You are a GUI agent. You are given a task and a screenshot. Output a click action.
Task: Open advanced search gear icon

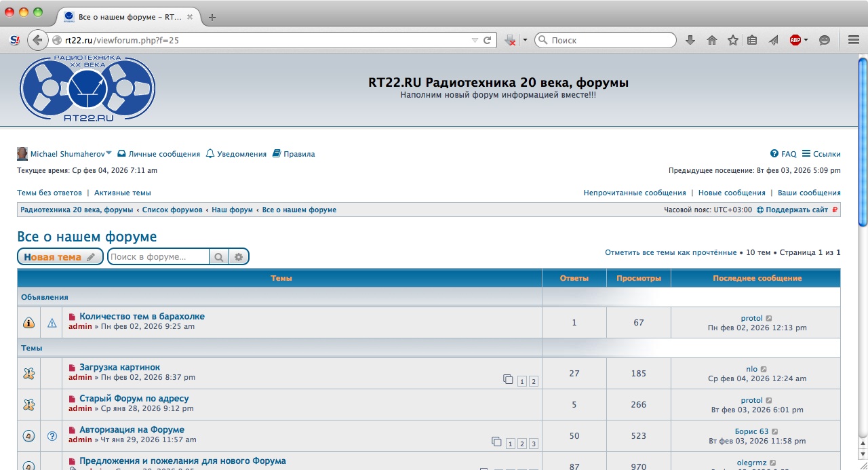pos(238,257)
